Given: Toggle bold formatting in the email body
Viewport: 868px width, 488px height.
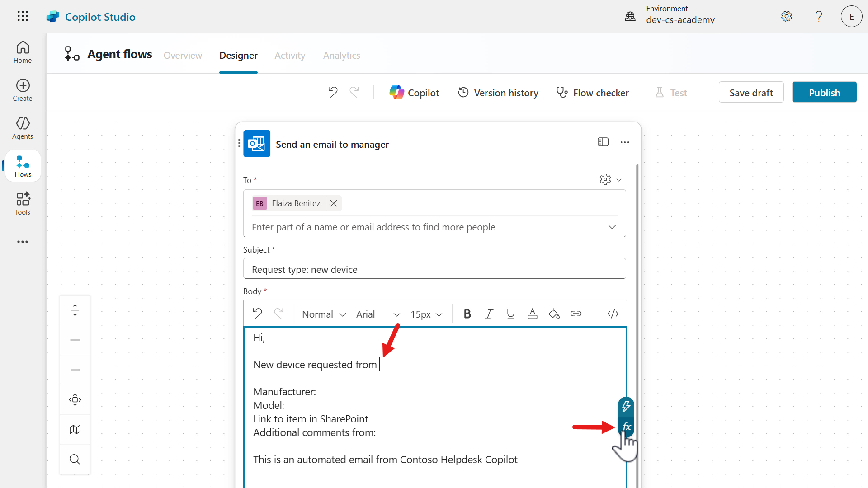Looking at the screenshot, I should [x=467, y=313].
